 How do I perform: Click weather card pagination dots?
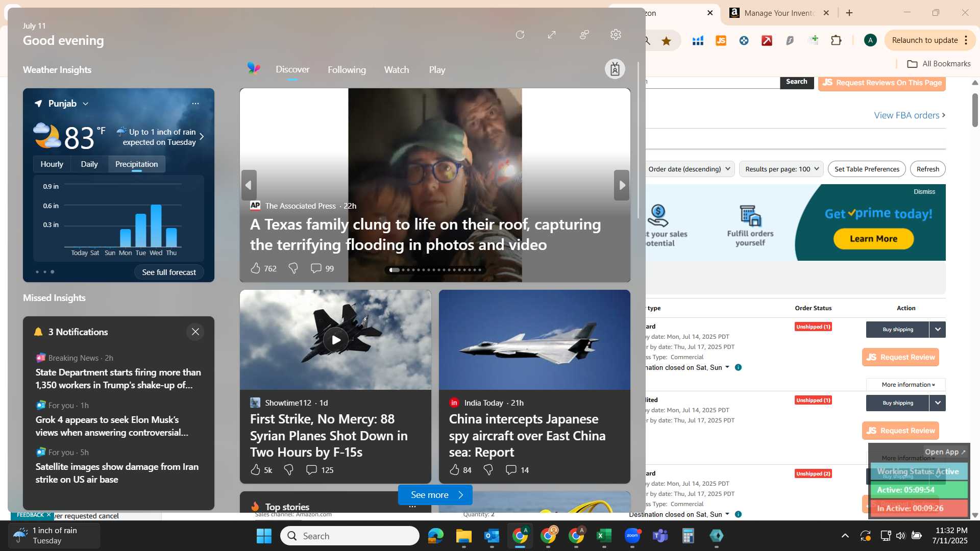45,272
